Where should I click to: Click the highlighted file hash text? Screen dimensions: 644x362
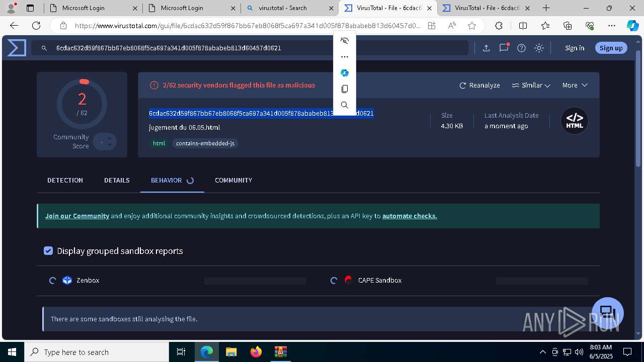261,114
